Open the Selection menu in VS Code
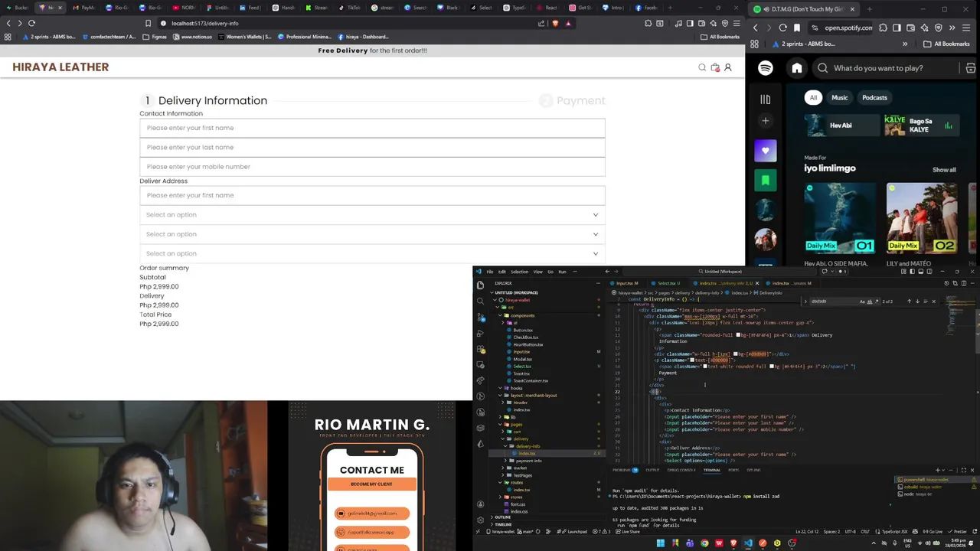This screenshot has width=980, height=551. (519, 272)
